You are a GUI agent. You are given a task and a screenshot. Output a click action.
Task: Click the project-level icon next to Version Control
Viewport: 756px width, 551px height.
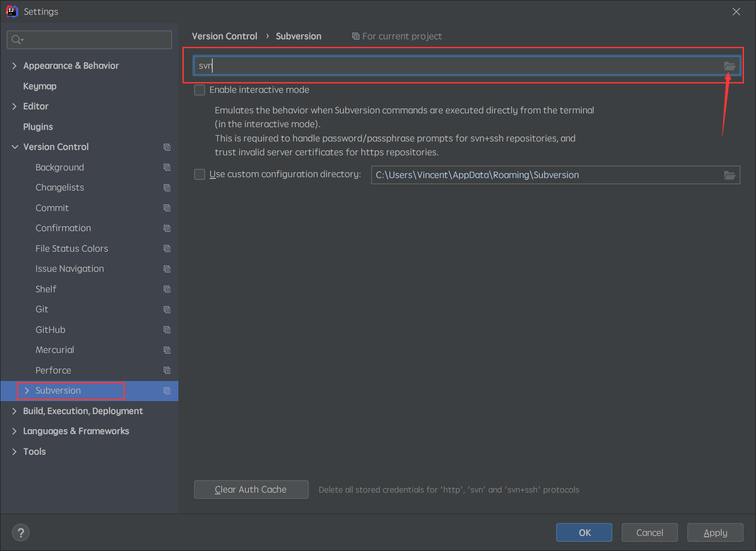pos(167,147)
